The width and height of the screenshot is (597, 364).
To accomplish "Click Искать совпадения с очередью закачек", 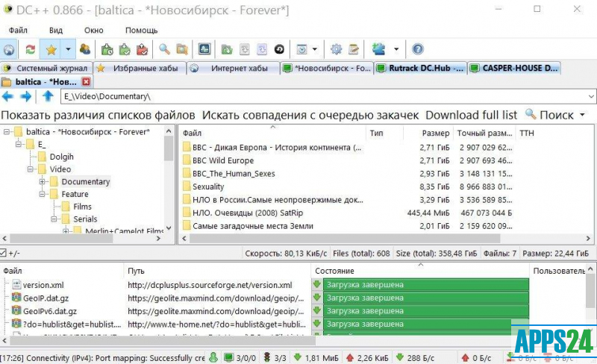I will pos(310,115).
